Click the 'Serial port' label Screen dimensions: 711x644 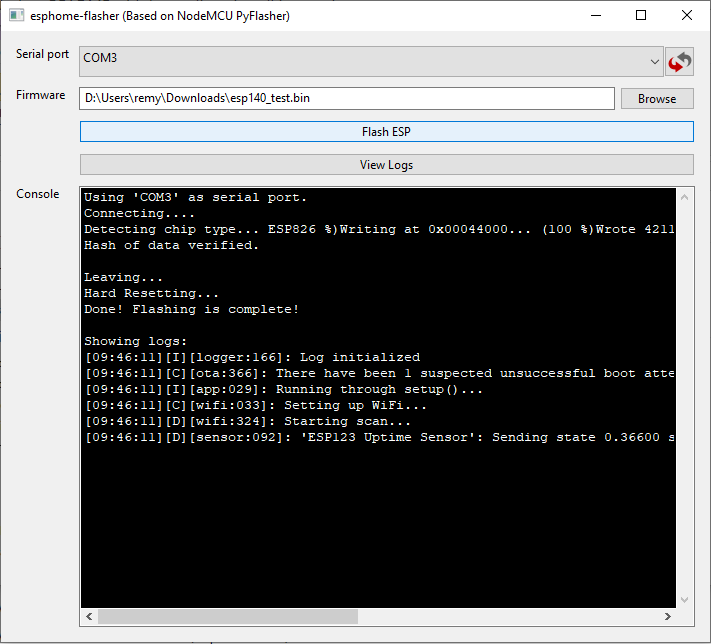(42, 54)
